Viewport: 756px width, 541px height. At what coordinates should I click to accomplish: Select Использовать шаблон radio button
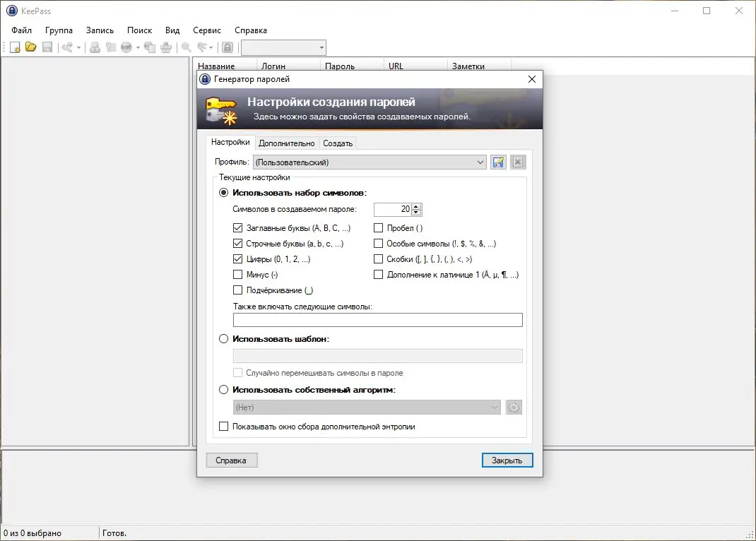224,339
